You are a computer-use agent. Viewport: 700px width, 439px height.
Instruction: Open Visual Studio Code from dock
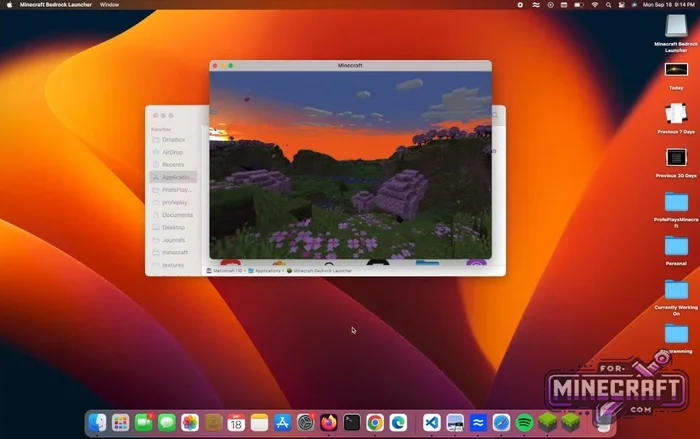(432, 423)
